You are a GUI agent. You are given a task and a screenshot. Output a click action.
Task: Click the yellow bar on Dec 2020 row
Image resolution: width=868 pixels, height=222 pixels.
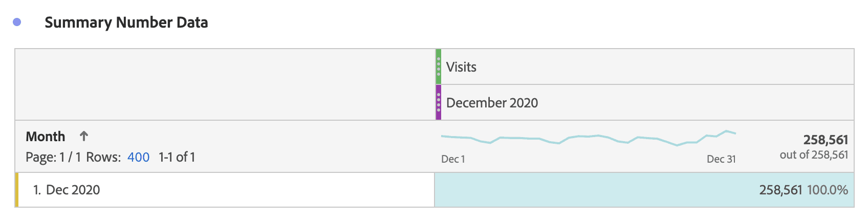(x=17, y=190)
